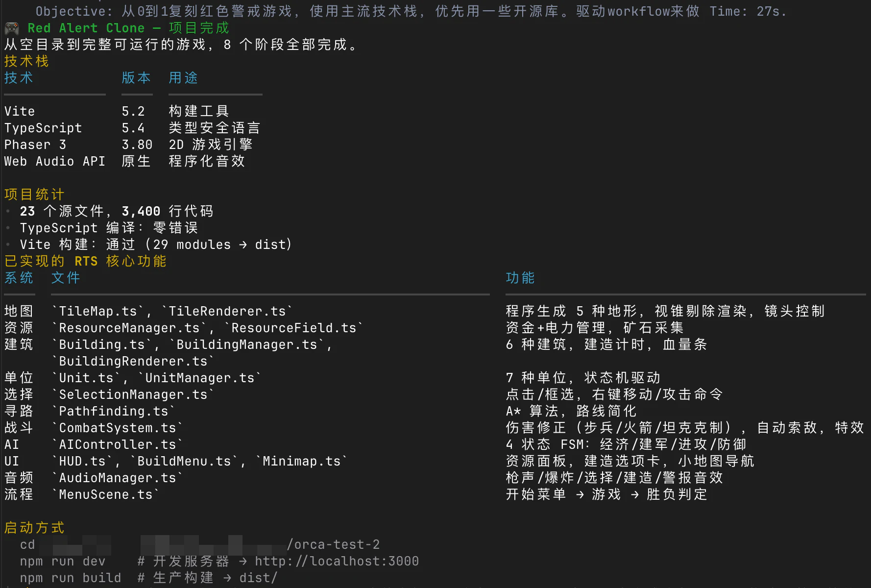Click the 版本 column header
This screenshot has height=588, width=871.
pos(136,78)
